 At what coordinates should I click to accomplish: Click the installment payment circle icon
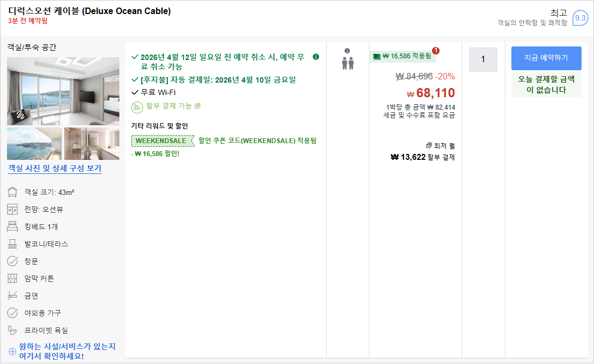point(137,107)
